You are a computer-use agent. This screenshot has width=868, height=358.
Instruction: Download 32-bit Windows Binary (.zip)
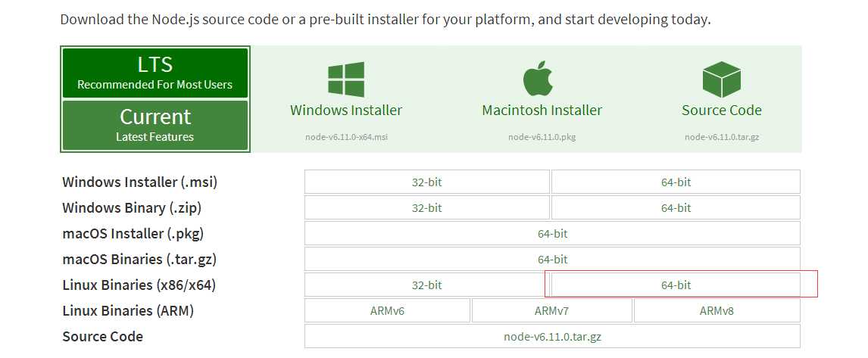coord(427,208)
